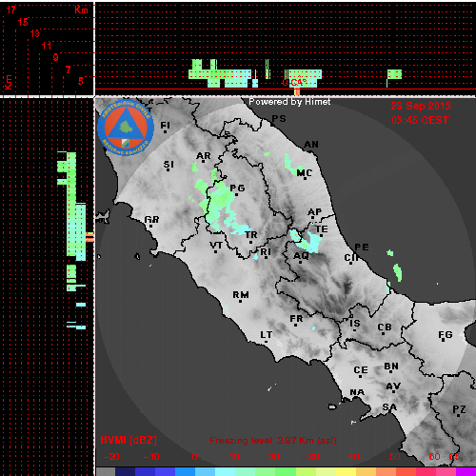Click the TE city label

[x=322, y=229]
